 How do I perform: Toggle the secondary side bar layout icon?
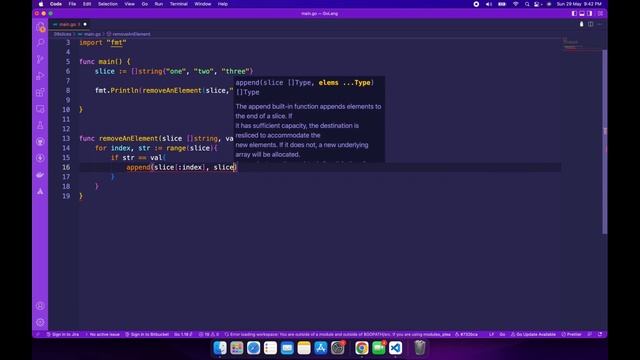pyautogui.click(x=589, y=13)
